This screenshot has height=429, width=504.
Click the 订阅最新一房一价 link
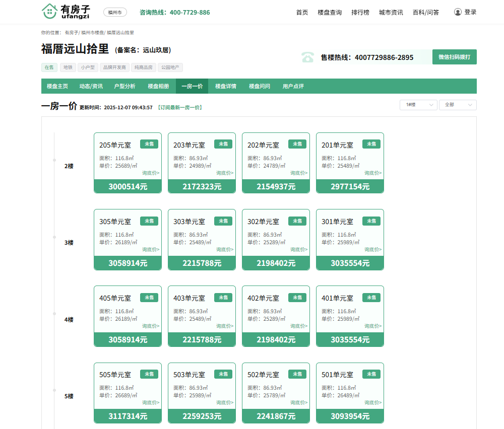(x=180, y=107)
